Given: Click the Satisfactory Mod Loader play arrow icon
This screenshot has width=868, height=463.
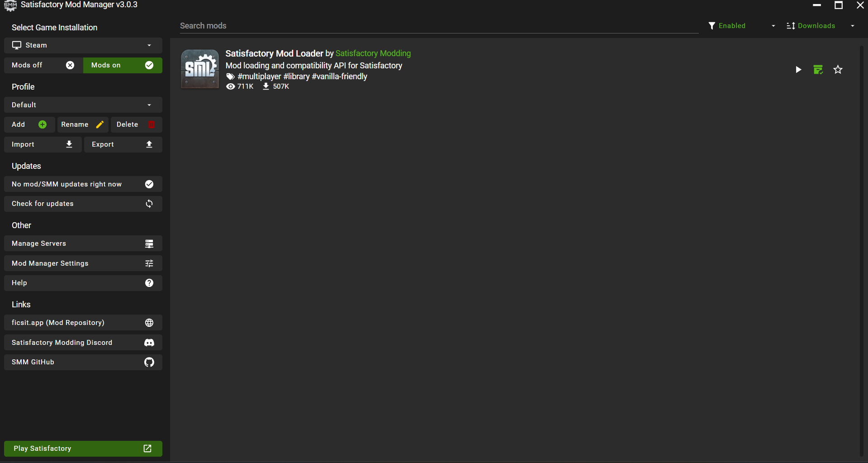Looking at the screenshot, I should pyautogui.click(x=798, y=70).
